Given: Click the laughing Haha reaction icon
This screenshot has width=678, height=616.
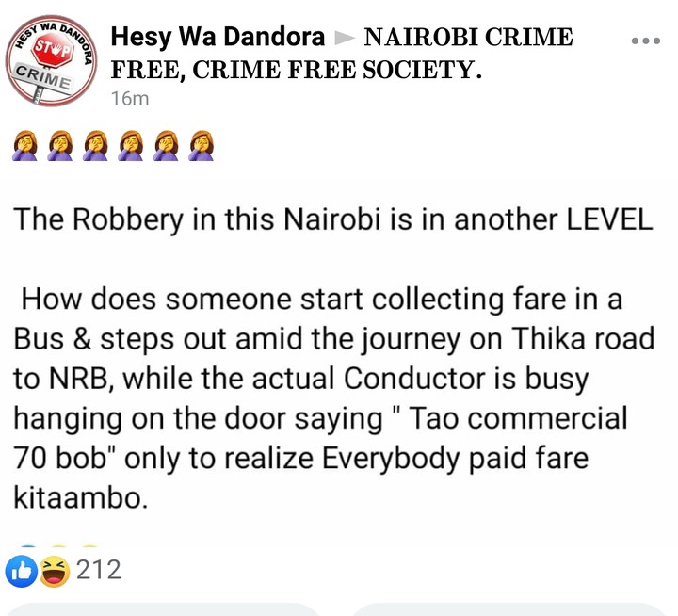Looking at the screenshot, I should click(55, 572).
